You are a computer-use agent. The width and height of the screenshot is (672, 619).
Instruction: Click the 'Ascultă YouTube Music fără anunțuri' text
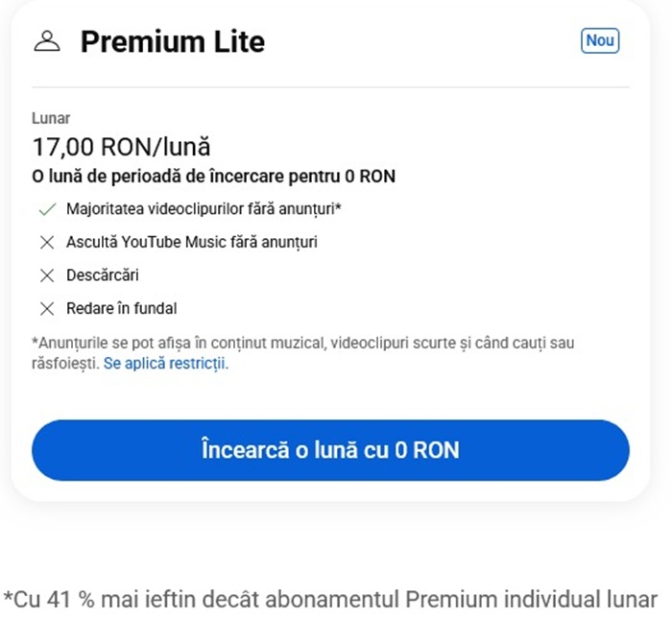pyautogui.click(x=191, y=243)
